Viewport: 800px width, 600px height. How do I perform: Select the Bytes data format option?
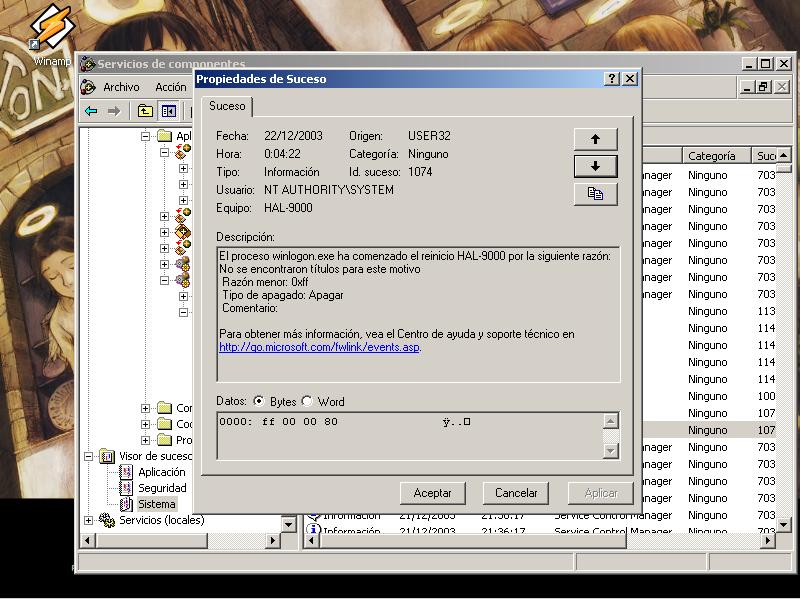tap(259, 401)
